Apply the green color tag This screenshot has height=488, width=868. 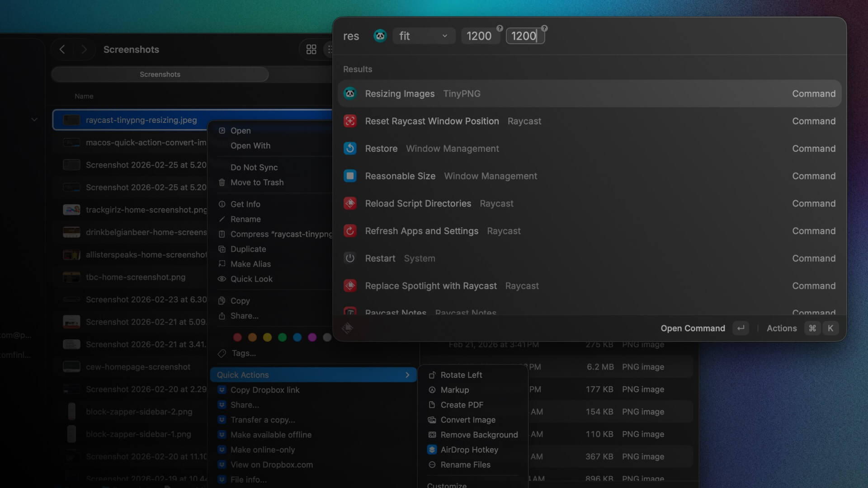282,338
